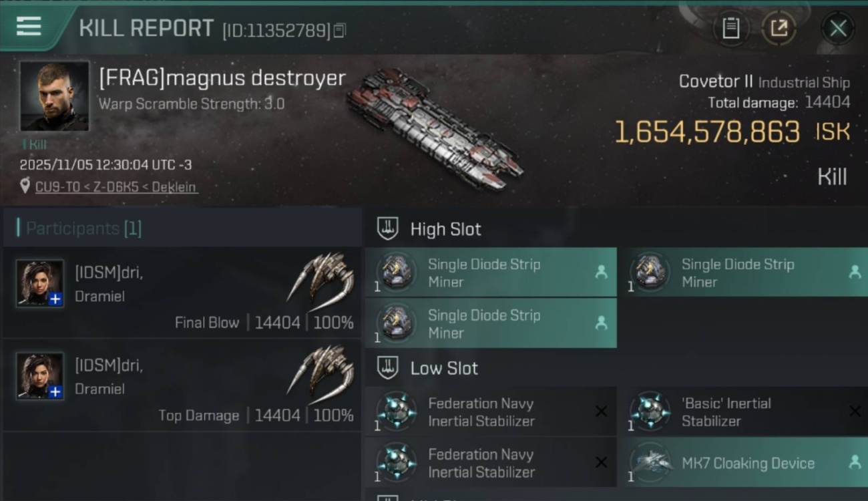Screen dimensions: 868x501
Task: Share the kill report externally
Action: click(779, 28)
